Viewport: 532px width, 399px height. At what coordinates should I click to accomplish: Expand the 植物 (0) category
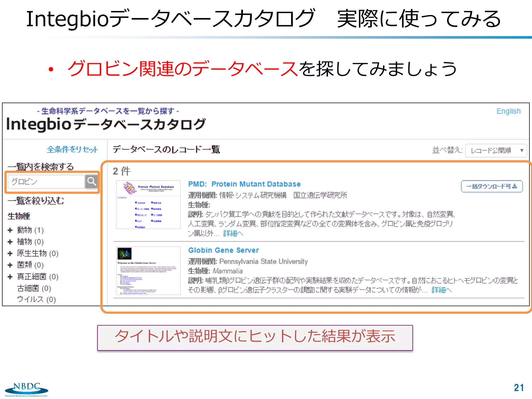click(10, 242)
